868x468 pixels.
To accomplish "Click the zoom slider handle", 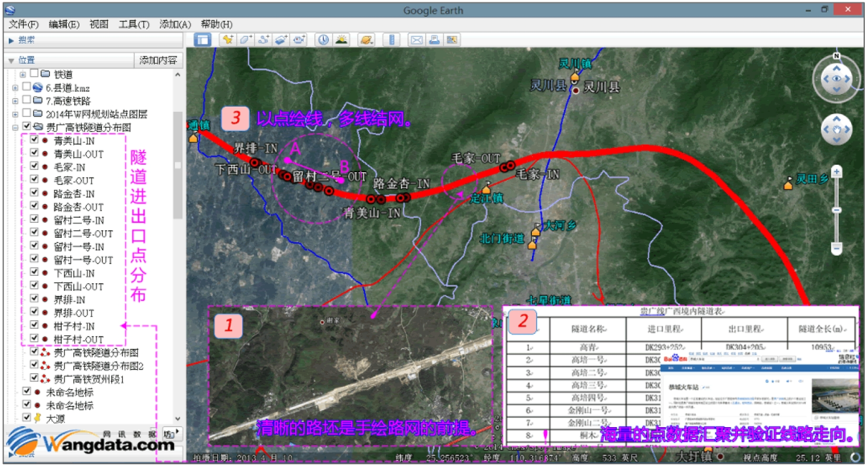I will [x=837, y=210].
